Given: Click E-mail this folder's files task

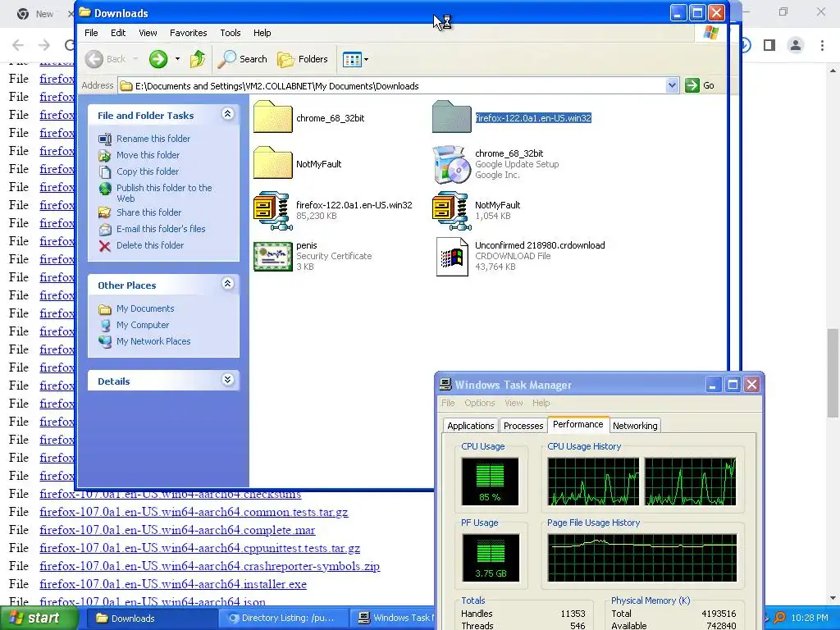Looking at the screenshot, I should [161, 229].
